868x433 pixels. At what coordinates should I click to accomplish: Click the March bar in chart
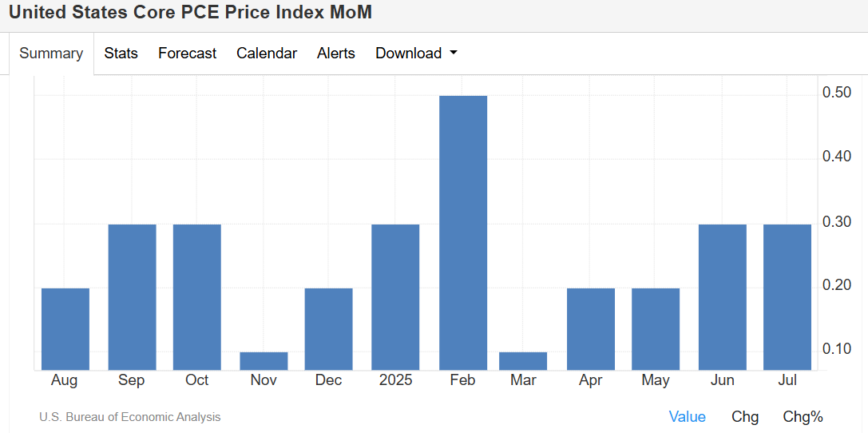coord(523,361)
